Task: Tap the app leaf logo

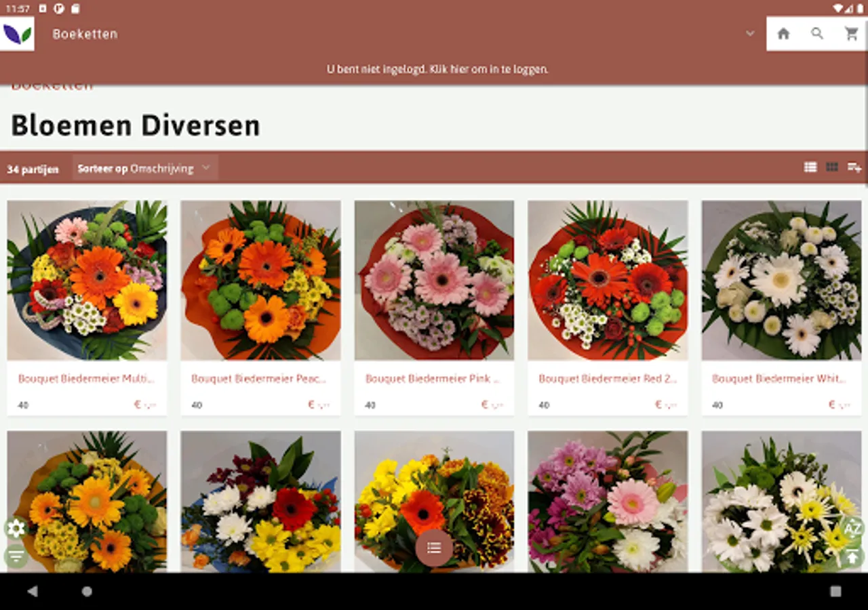Action: (17, 34)
